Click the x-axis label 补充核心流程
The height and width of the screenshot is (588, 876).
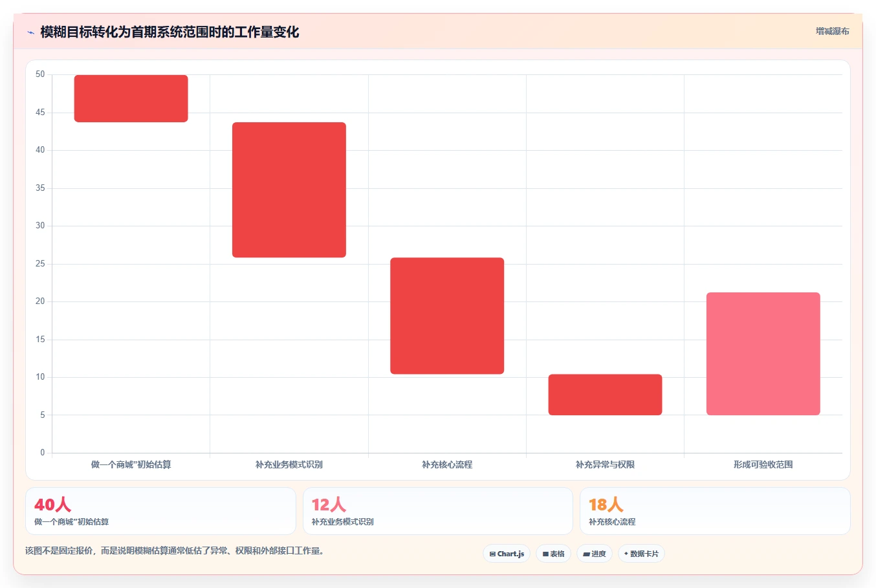447,464
